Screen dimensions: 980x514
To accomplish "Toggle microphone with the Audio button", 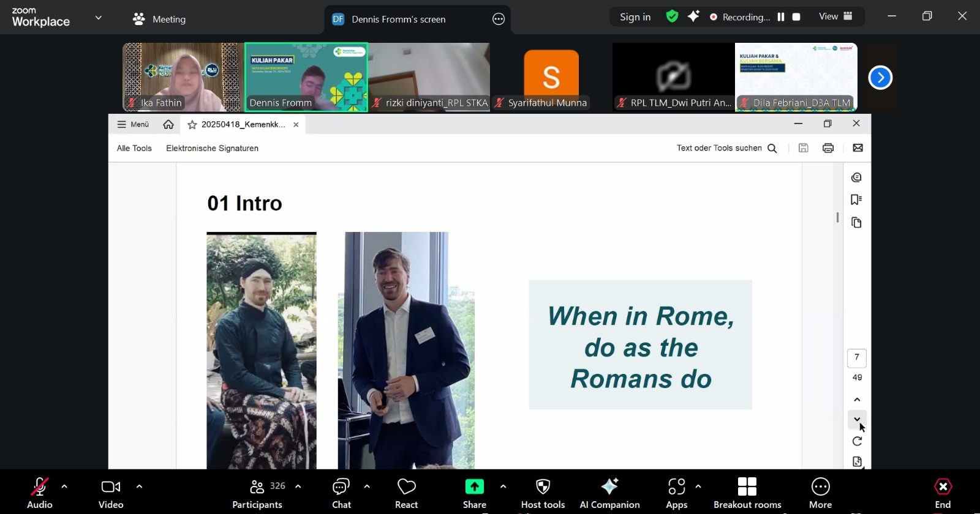I will (40, 493).
